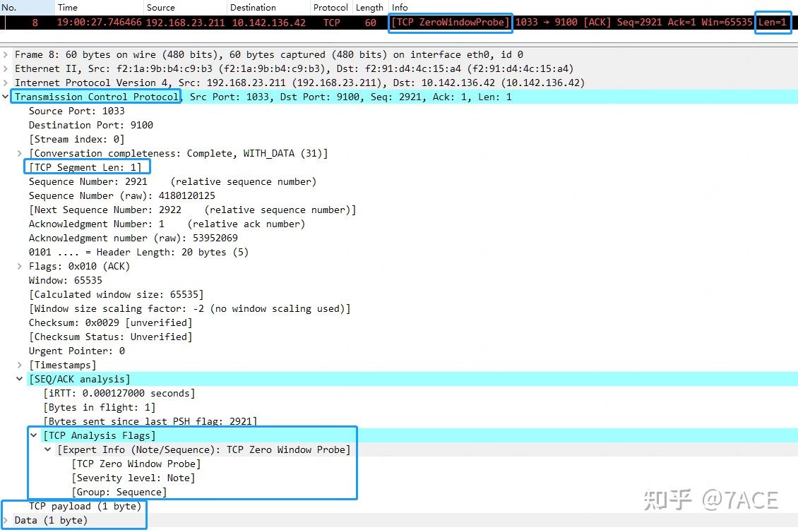Expand the Timestamps section

coord(20,365)
